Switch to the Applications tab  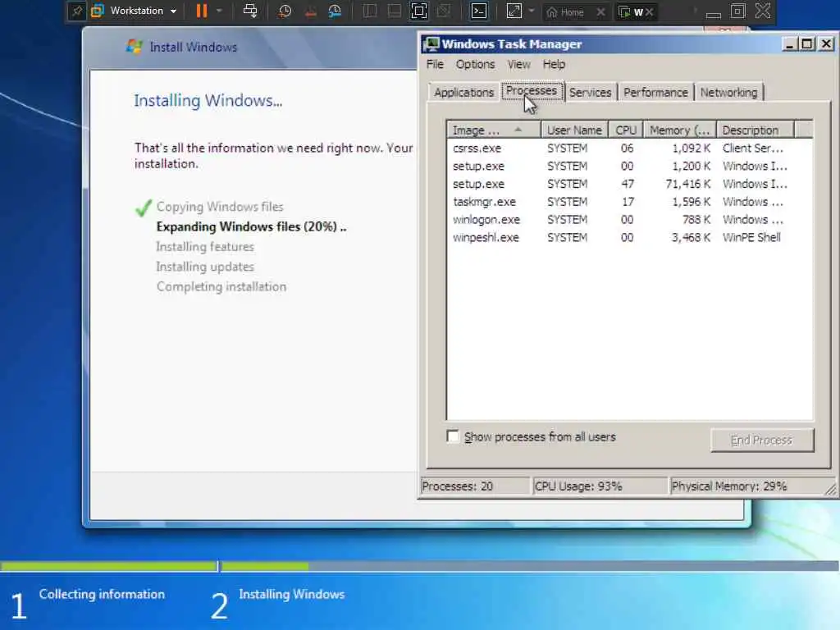tap(464, 92)
